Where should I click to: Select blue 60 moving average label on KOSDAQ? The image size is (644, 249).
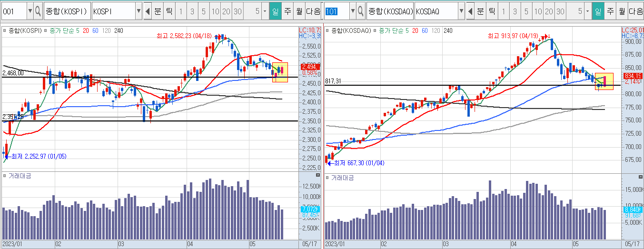tap(426, 30)
